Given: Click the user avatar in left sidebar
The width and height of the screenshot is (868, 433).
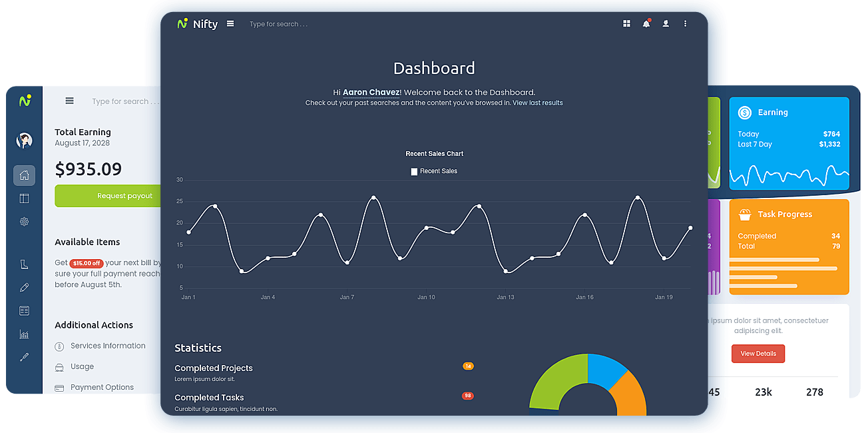Looking at the screenshot, I should (25, 141).
